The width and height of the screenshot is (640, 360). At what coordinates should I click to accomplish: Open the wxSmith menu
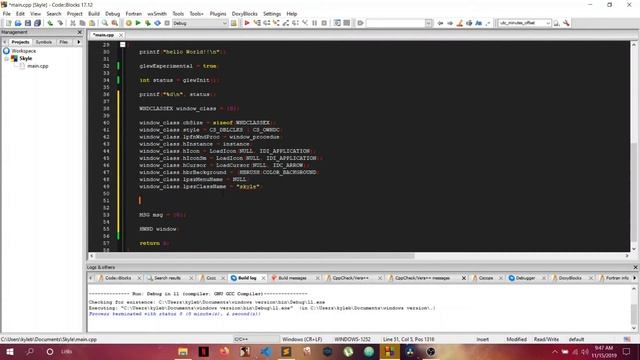tap(157, 13)
